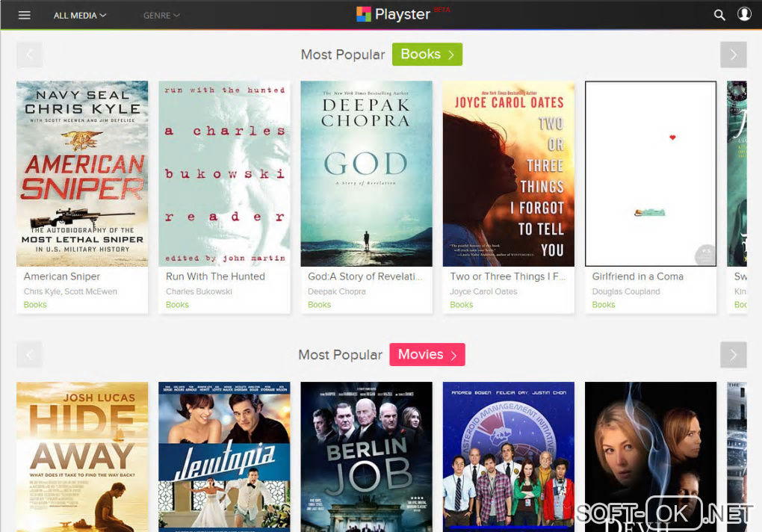Click Books tag under Douglas Coupland
762x532 pixels.
pyautogui.click(x=604, y=305)
